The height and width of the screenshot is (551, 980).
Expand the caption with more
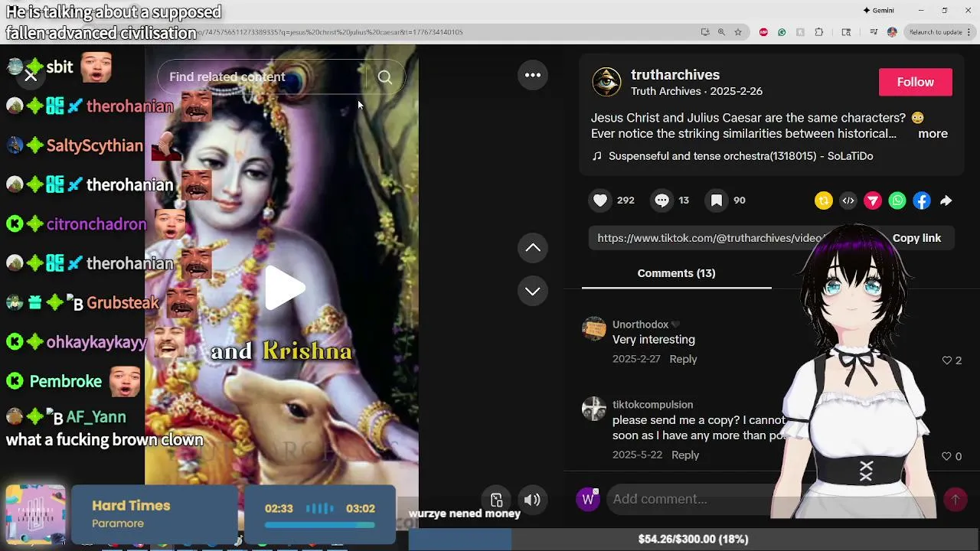pos(933,134)
